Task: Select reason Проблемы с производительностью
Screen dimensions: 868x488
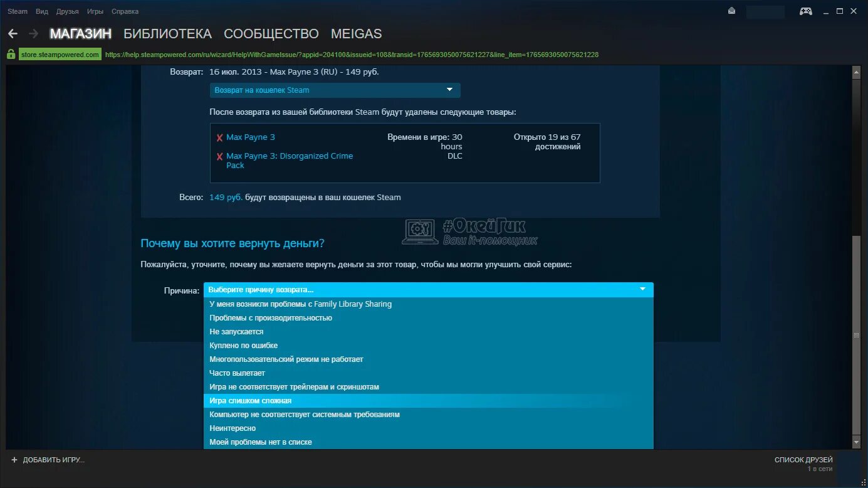Action: [x=428, y=318]
